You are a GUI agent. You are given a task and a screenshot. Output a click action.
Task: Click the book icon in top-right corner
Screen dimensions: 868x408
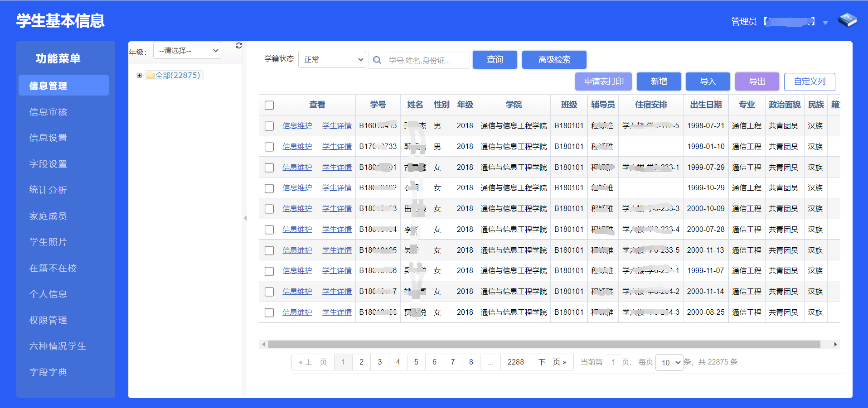(847, 20)
